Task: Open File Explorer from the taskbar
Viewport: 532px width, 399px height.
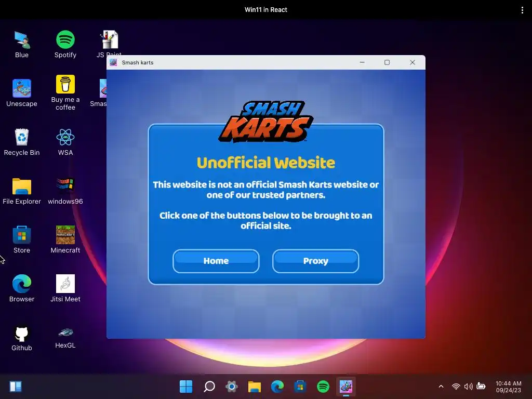Action: click(x=255, y=387)
